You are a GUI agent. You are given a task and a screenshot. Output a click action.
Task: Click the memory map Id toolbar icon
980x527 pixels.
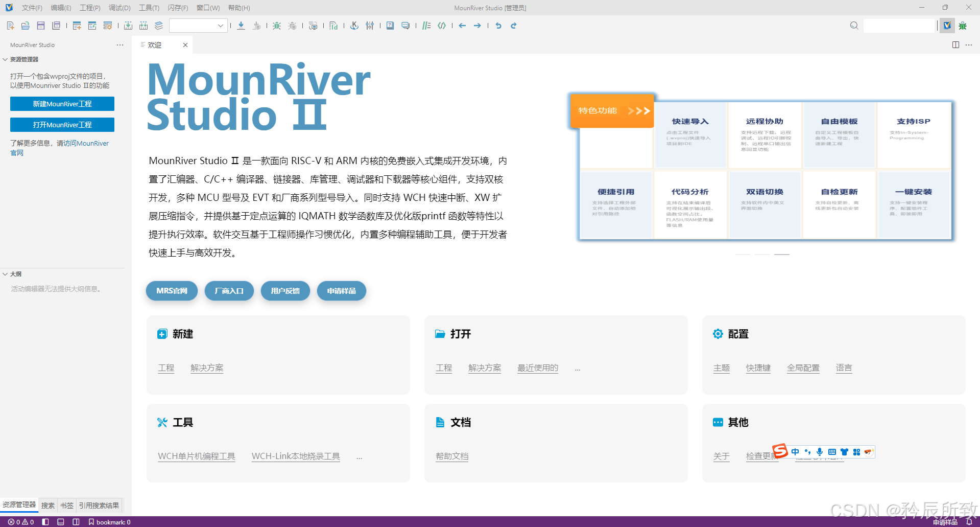(333, 26)
